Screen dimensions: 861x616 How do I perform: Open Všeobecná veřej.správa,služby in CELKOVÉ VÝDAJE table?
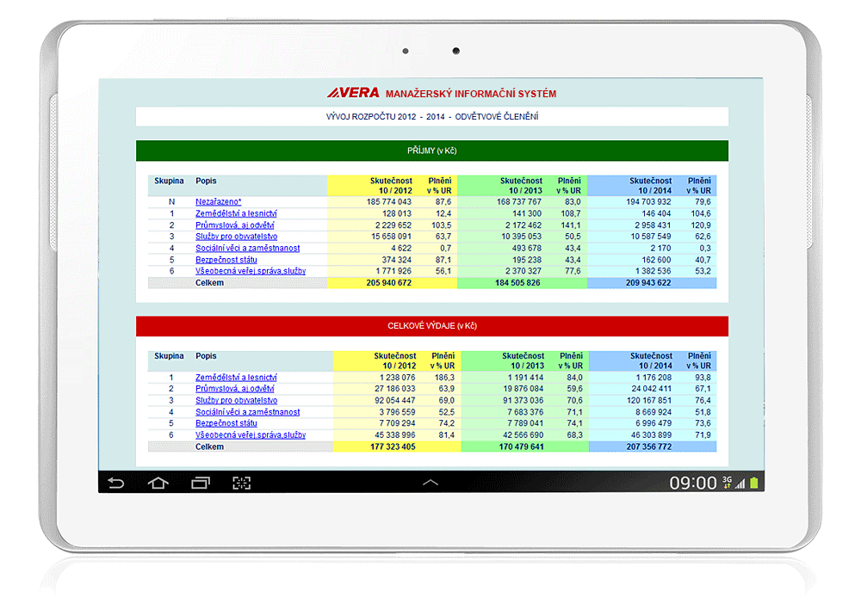[250, 435]
